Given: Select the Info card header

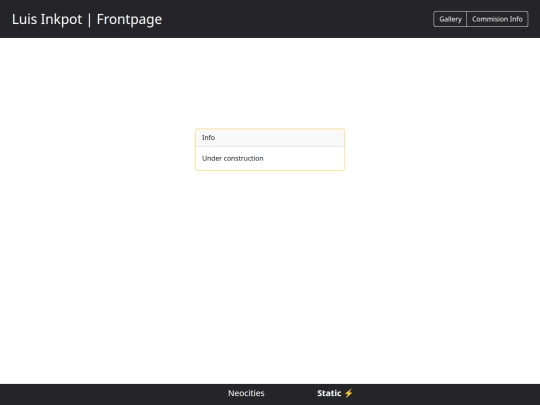Looking at the screenshot, I should coord(270,137).
